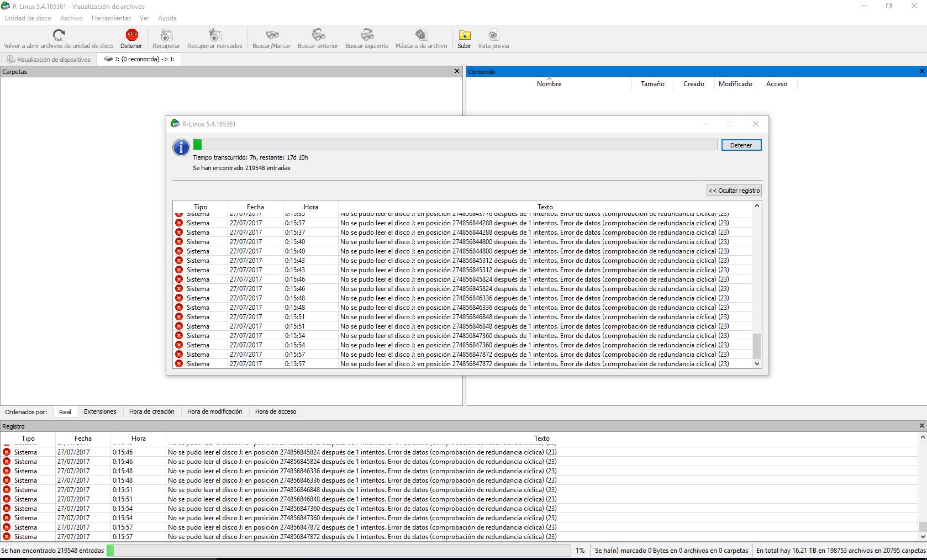
Task: Select Hora de creación sorting tab
Action: click(x=151, y=412)
